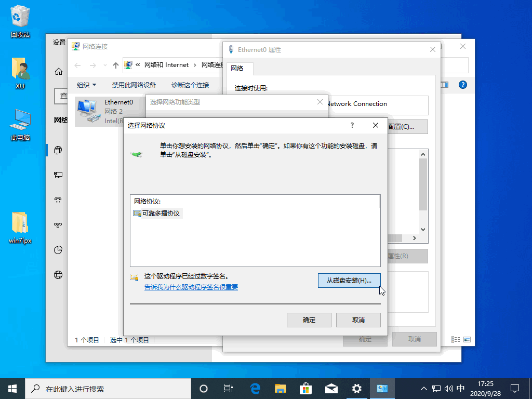Viewport: 532px width, 399px height.
Task: Open the This PC desktop icon
Action: tap(20, 124)
